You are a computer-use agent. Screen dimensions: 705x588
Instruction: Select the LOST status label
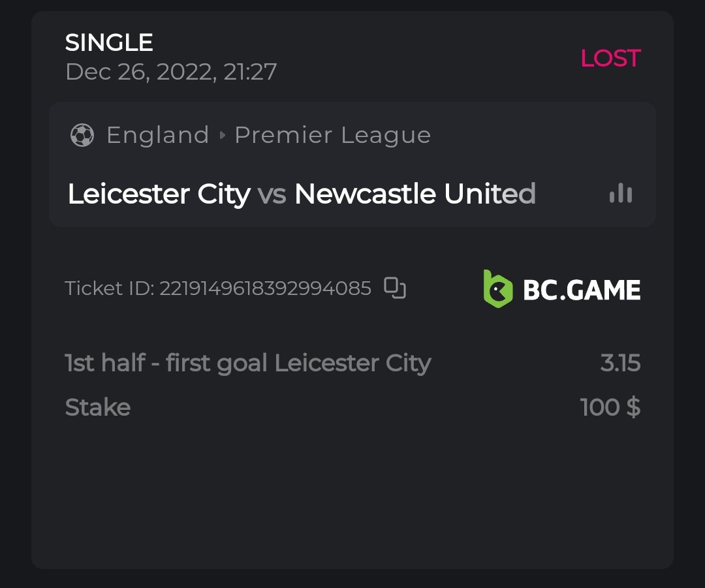[x=610, y=59]
